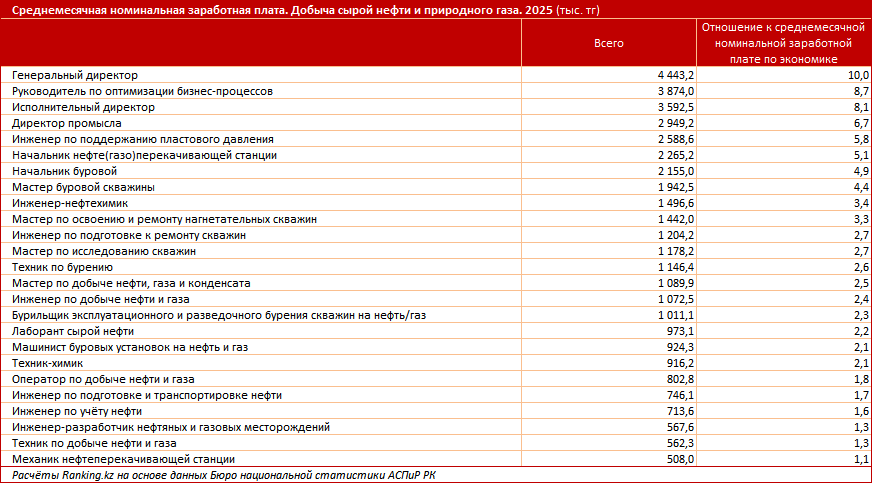Click the 'Генеральный директор' row label

[x=75, y=75]
